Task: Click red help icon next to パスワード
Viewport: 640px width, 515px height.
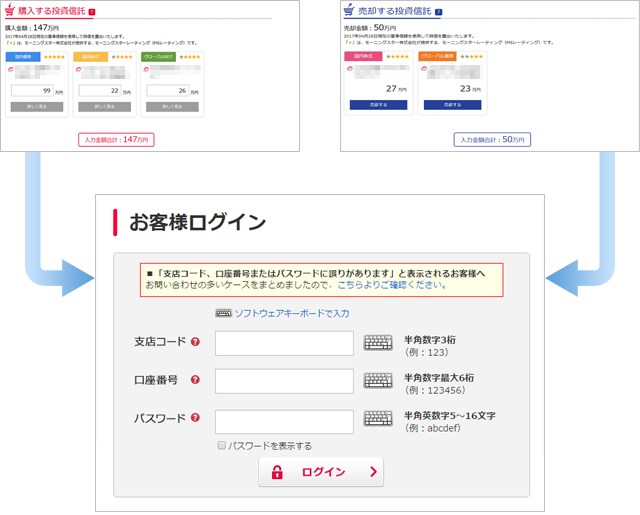Action: pyautogui.click(x=195, y=418)
